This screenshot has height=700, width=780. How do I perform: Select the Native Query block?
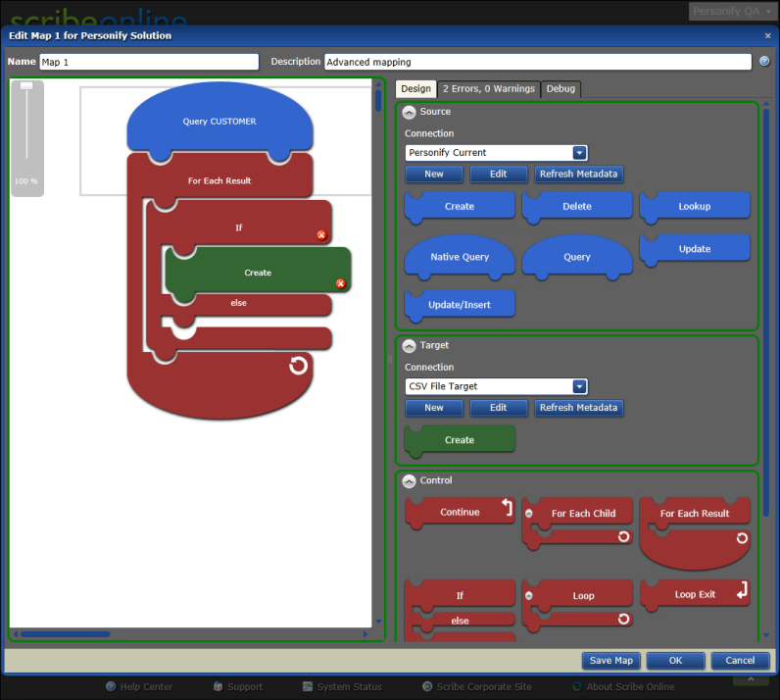(x=460, y=257)
